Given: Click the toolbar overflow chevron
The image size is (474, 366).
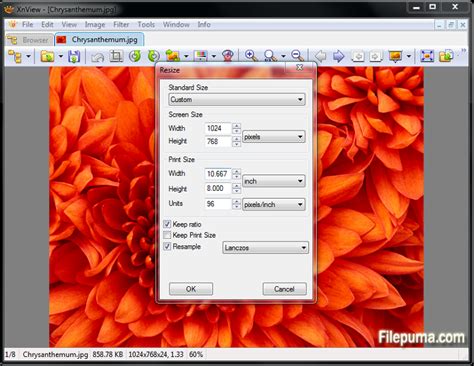Looking at the screenshot, I should tap(463, 51).
